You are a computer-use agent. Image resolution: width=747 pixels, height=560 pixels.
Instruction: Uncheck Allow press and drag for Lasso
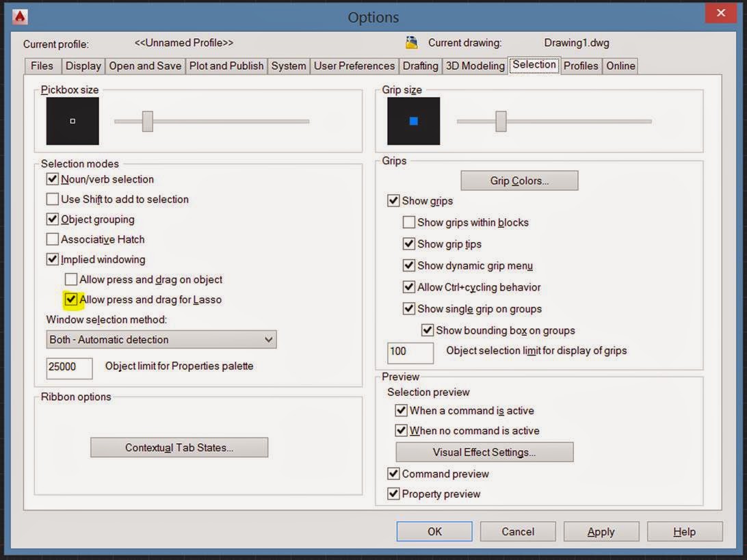[71, 299]
